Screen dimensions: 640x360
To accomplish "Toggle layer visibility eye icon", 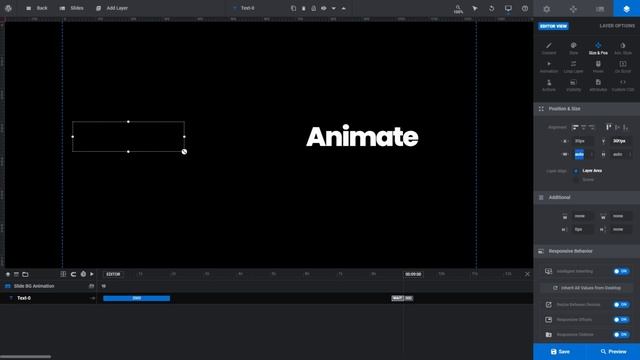I will click(x=324, y=8).
